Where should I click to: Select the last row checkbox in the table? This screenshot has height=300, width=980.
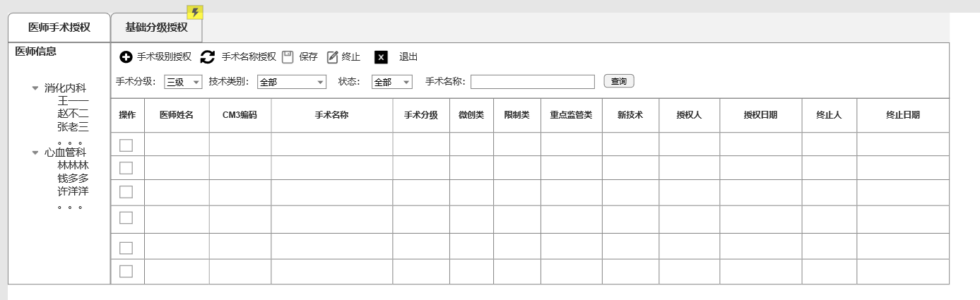tap(126, 271)
